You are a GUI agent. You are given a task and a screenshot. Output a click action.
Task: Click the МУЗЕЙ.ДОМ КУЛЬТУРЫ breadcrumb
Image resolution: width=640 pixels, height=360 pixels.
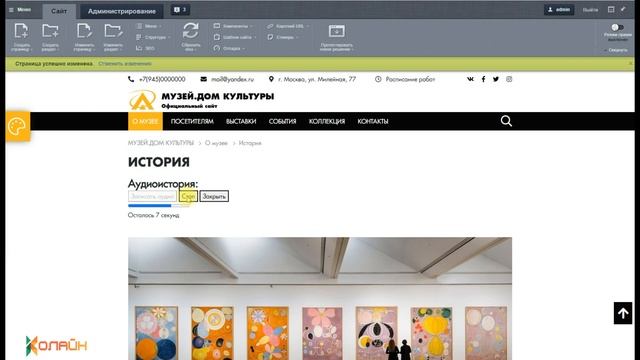[161, 143]
